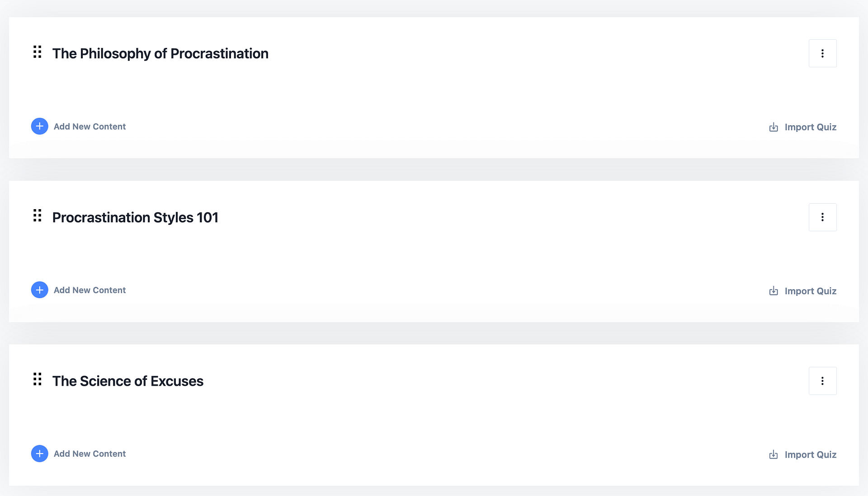Click drag handle for Procrastination Styles 101
The height and width of the screenshot is (496, 868).
tap(38, 215)
